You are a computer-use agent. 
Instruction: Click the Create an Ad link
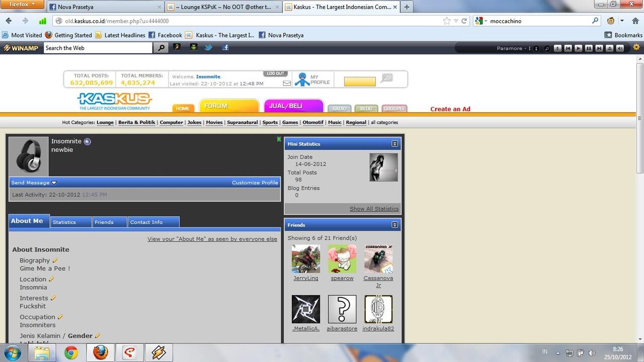pyautogui.click(x=450, y=109)
